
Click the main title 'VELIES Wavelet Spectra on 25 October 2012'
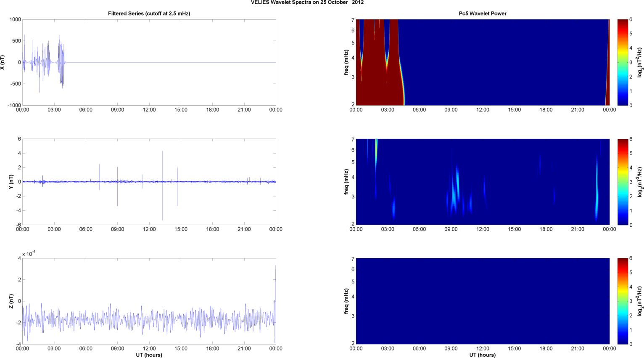(x=307, y=3)
